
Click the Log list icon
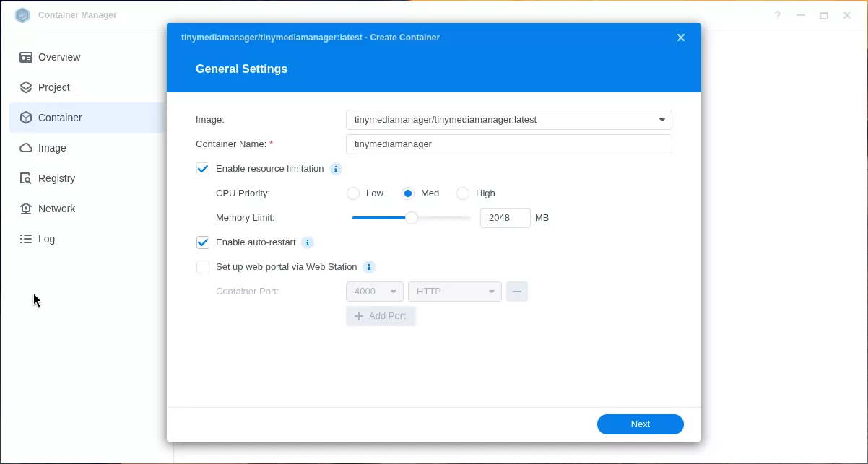point(26,239)
